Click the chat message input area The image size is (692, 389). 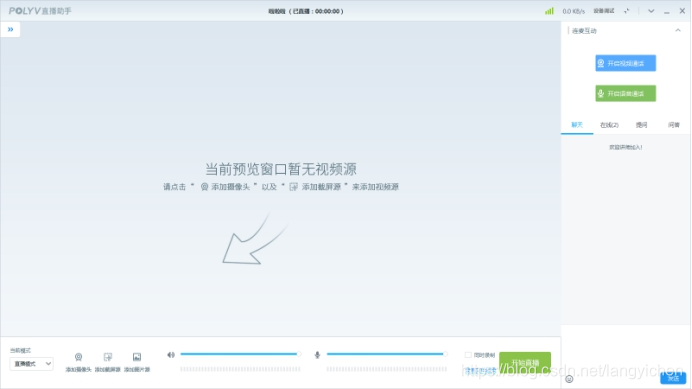pos(625,349)
